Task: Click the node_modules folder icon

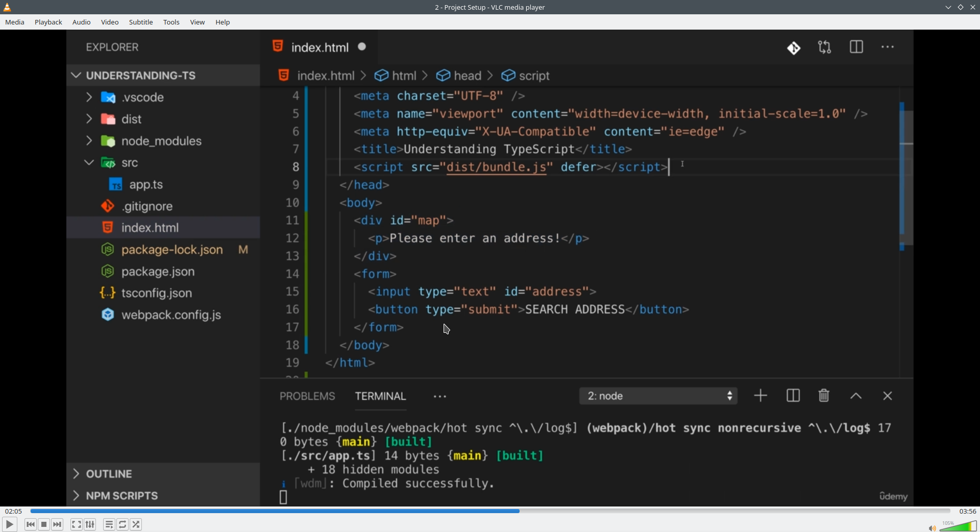Action: pos(108,141)
